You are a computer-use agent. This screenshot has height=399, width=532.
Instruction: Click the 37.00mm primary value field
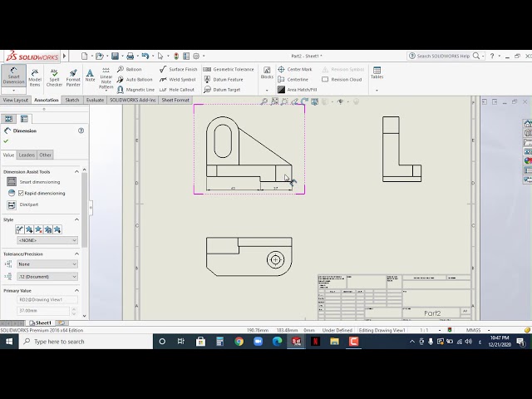click(x=43, y=311)
